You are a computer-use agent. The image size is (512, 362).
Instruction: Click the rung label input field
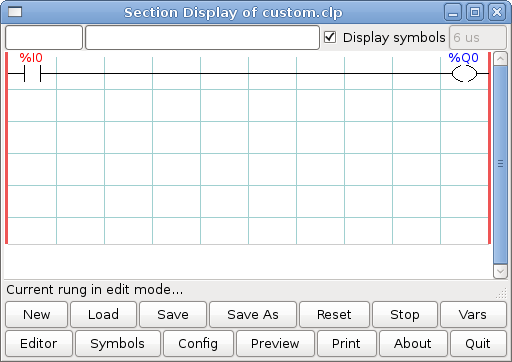tap(44, 37)
